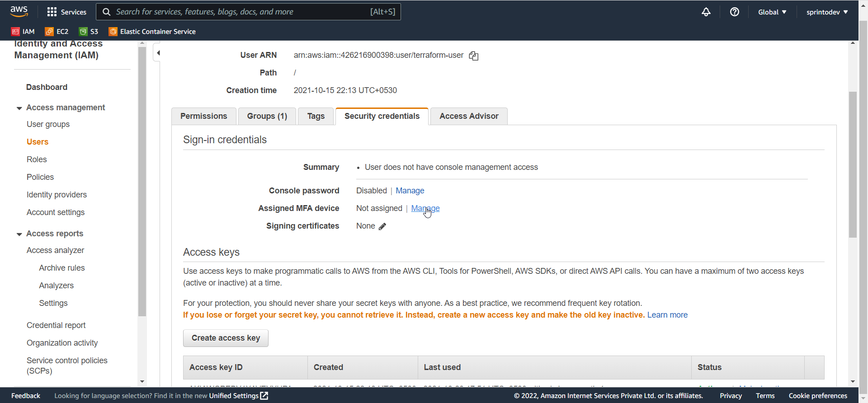Switch to the Groups (1) tab

267,116
